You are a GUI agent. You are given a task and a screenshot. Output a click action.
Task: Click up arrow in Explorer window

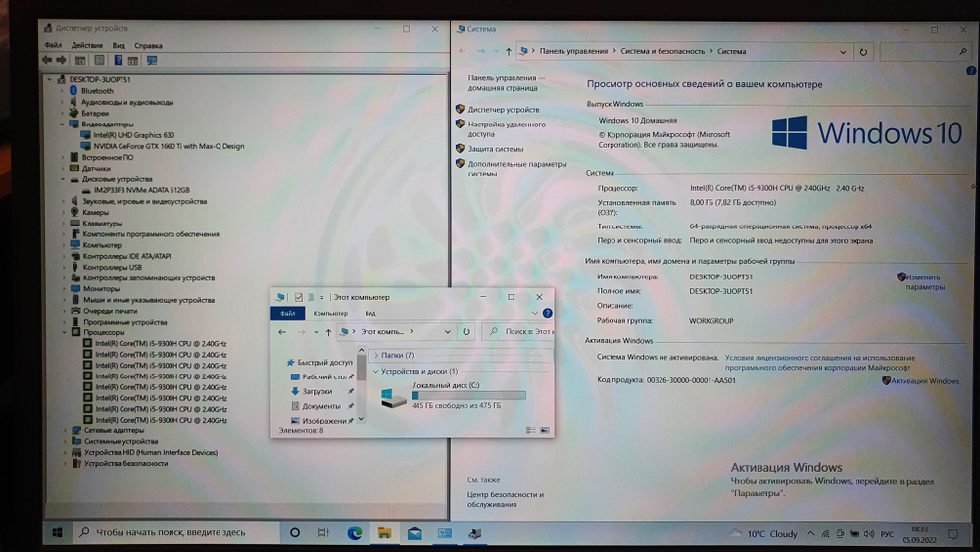328,332
